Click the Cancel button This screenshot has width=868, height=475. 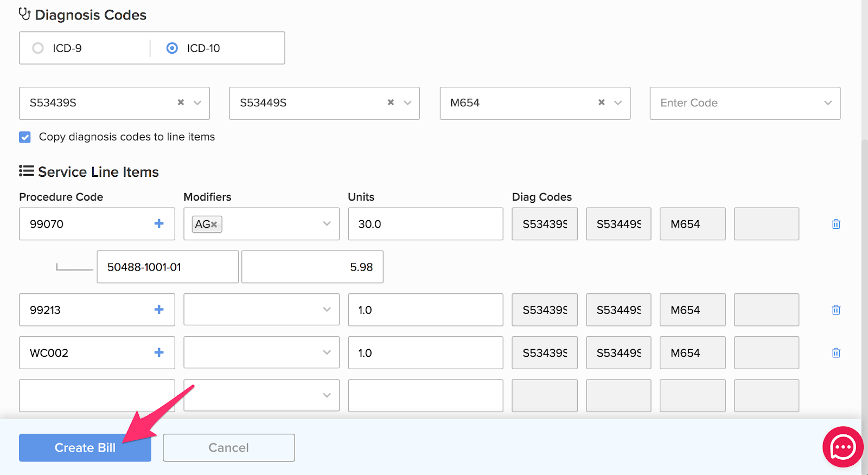(228, 448)
